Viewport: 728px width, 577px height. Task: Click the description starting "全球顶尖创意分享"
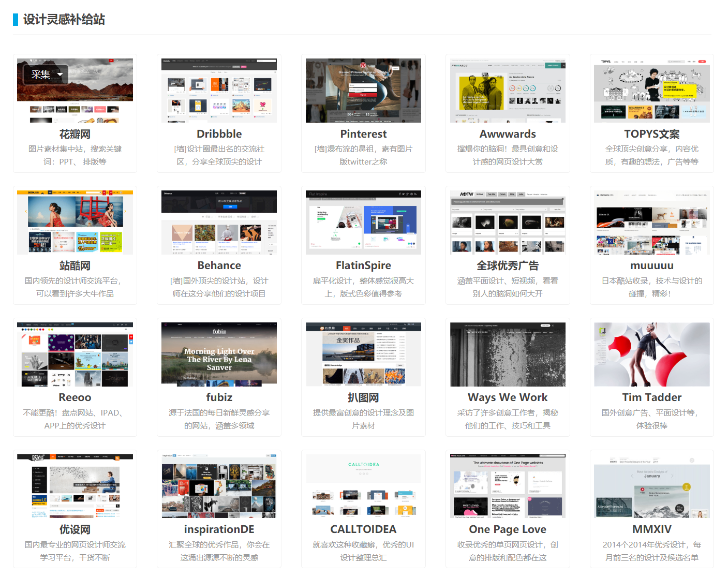(652, 155)
